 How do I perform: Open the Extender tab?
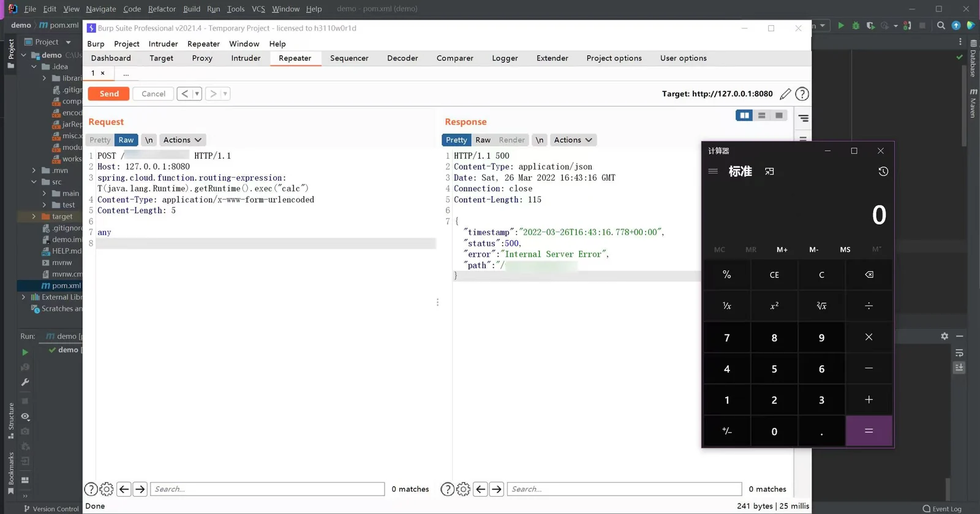(x=552, y=58)
